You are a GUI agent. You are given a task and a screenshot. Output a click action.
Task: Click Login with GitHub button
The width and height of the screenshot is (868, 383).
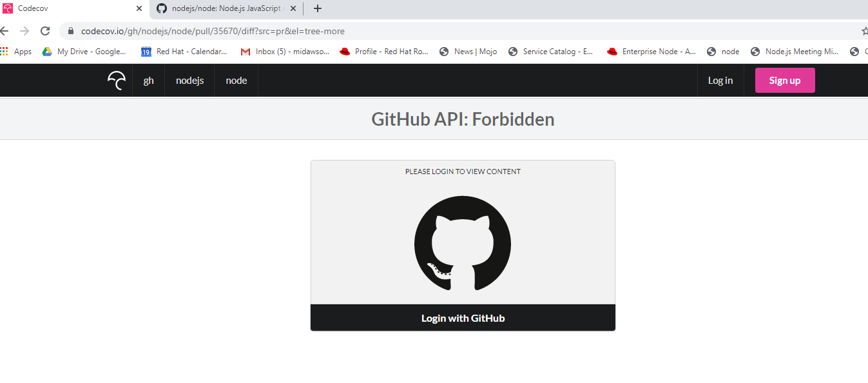click(463, 318)
